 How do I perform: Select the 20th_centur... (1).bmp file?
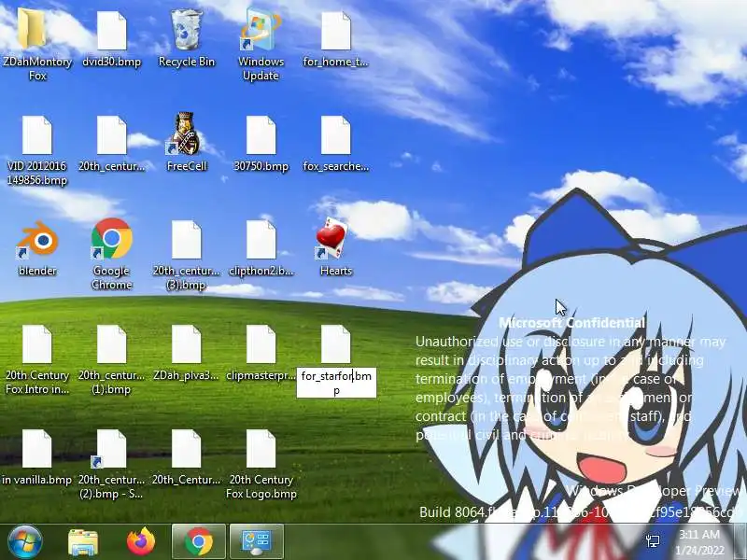pos(111,344)
